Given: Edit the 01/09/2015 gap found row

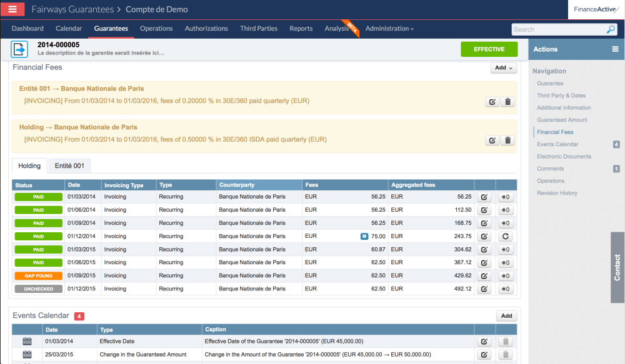Looking at the screenshot, I should [x=484, y=276].
